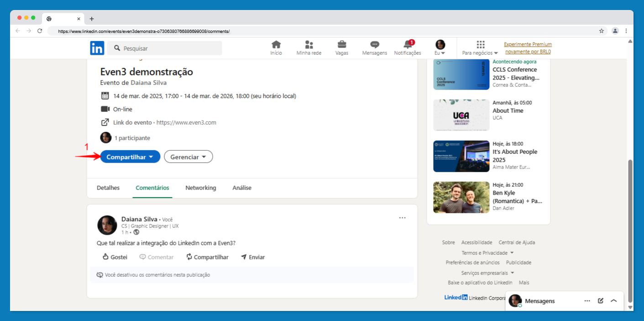Open Ben Kyle (Romantica) event
The width and height of the screenshot is (644, 321).
517,197
